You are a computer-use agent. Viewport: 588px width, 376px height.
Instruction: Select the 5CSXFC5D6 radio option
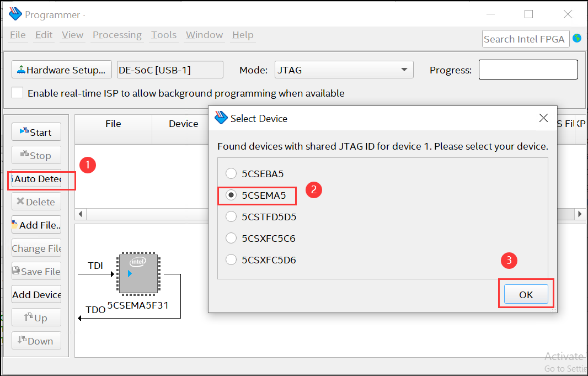click(x=231, y=260)
